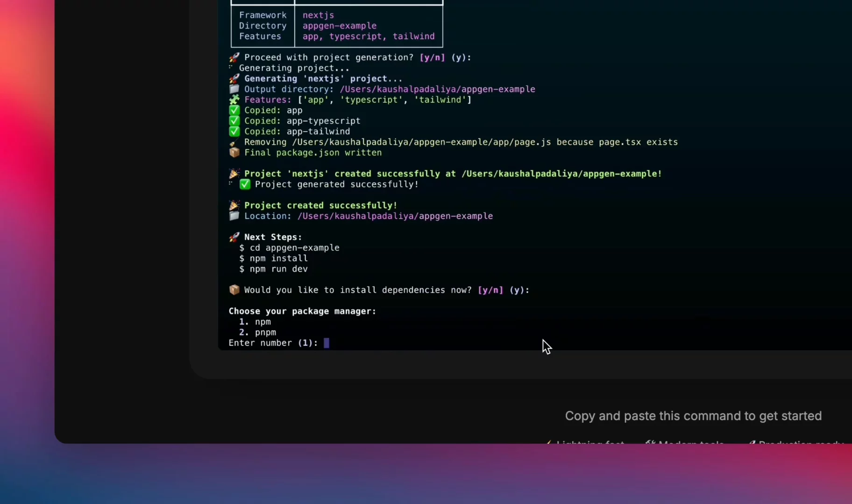Click the folder icon beside the Location path

[234, 216]
